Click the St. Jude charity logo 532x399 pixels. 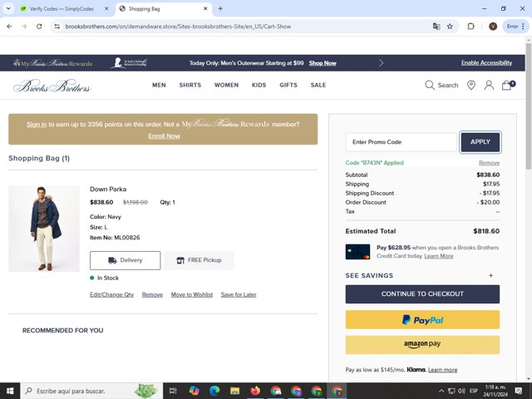[x=129, y=63]
